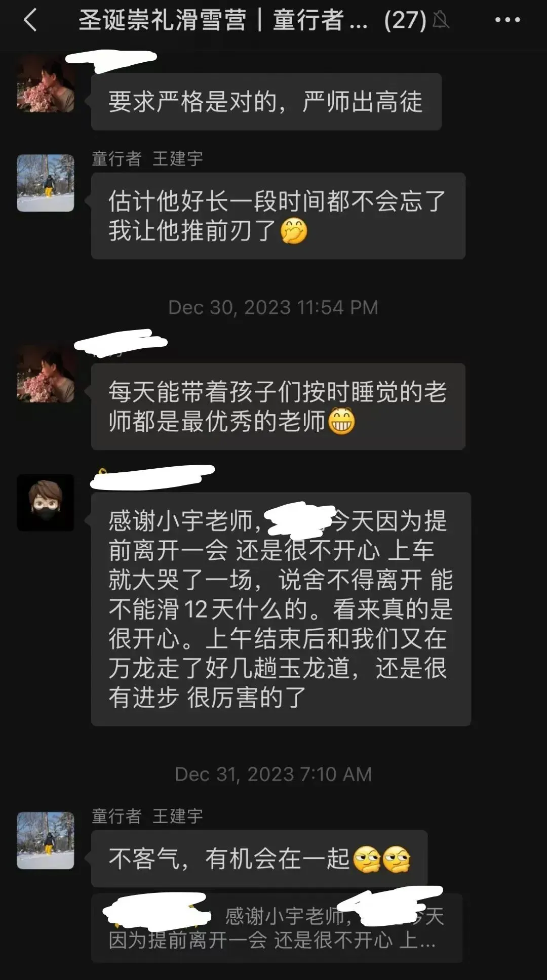Tap the smirking emojis after 有机会在一起
This screenshot has height=980, width=547.
click(x=381, y=859)
